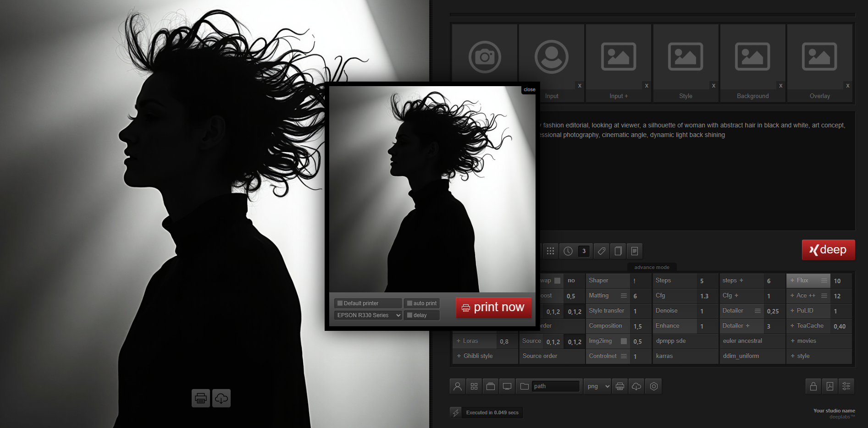This screenshot has width=868, height=428.
Task: Remove the Background image with its x
Action: [780, 86]
